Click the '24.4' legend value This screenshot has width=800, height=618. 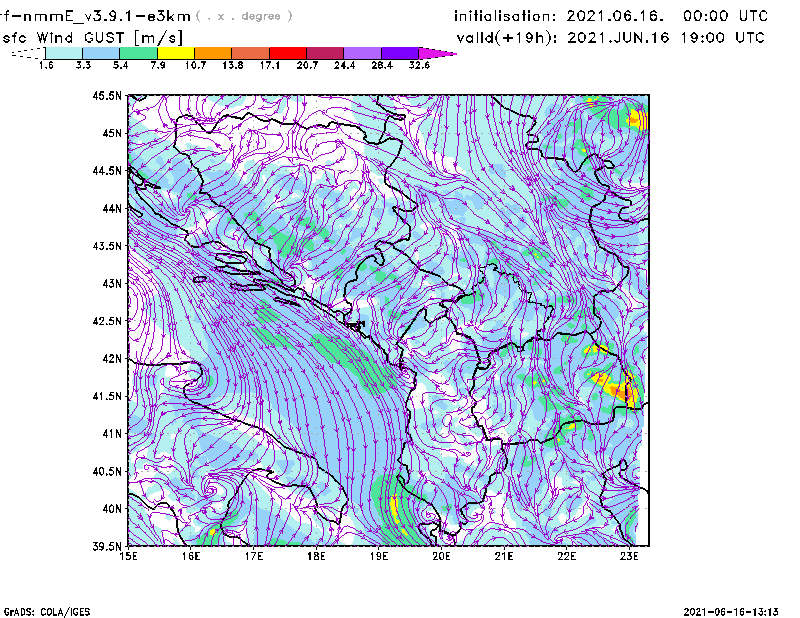(x=344, y=65)
